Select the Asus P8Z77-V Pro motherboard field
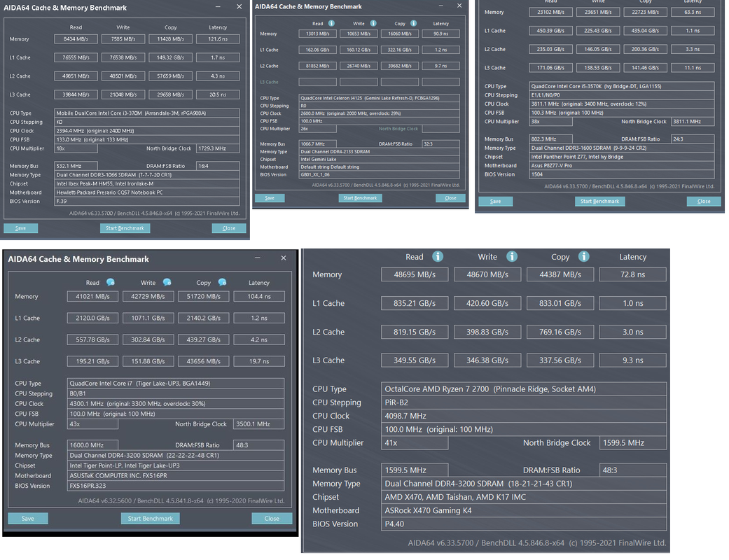Screen dimensions: 729x560 click(622, 165)
